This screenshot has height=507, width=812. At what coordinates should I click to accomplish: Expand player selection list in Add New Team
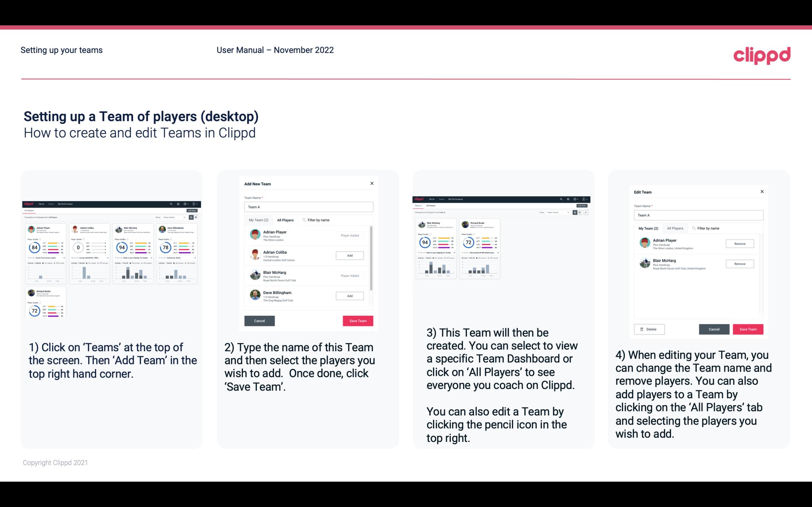(285, 220)
